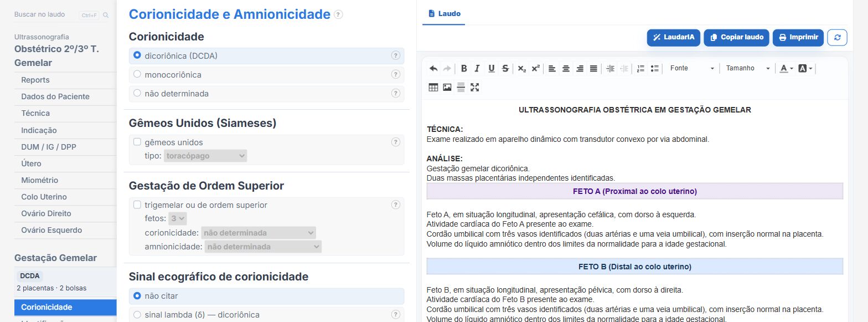Click the redo arrow in editor toolbar
868x322 pixels.
[x=447, y=68]
